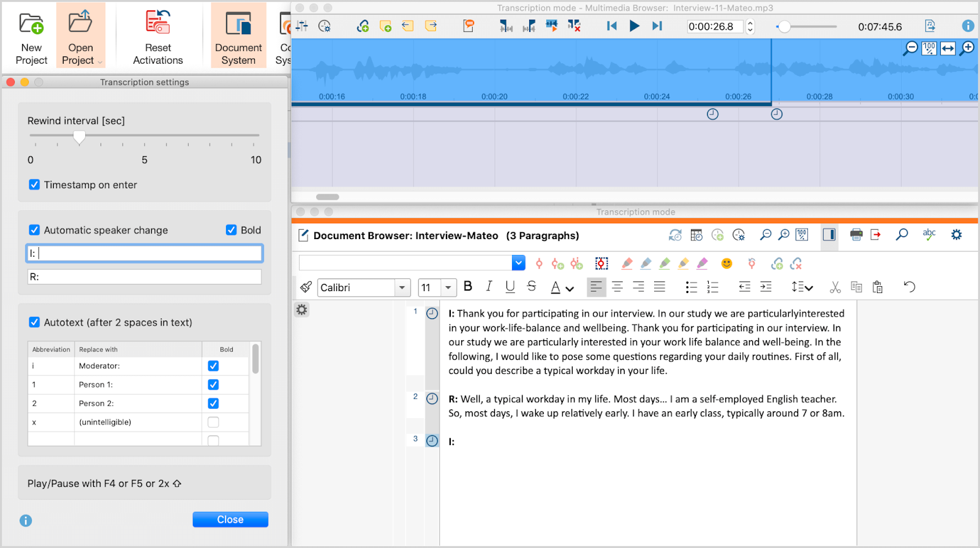Open the Document System
Image resolution: width=980 pixels, height=548 pixels.
coord(238,35)
